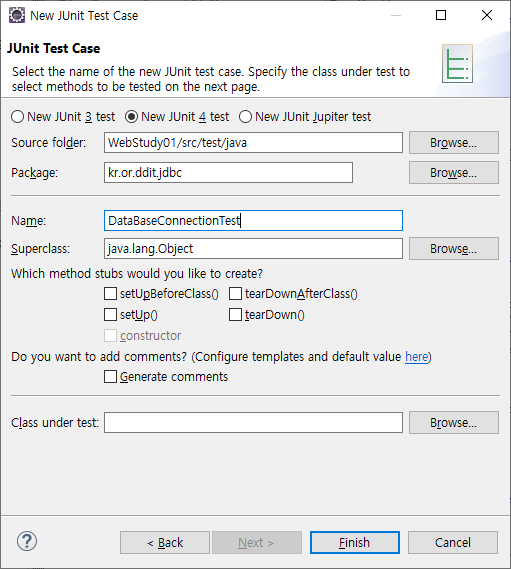This screenshot has width=511, height=569.
Task: Open the 'here' templates configuration link
Action: pyautogui.click(x=417, y=357)
